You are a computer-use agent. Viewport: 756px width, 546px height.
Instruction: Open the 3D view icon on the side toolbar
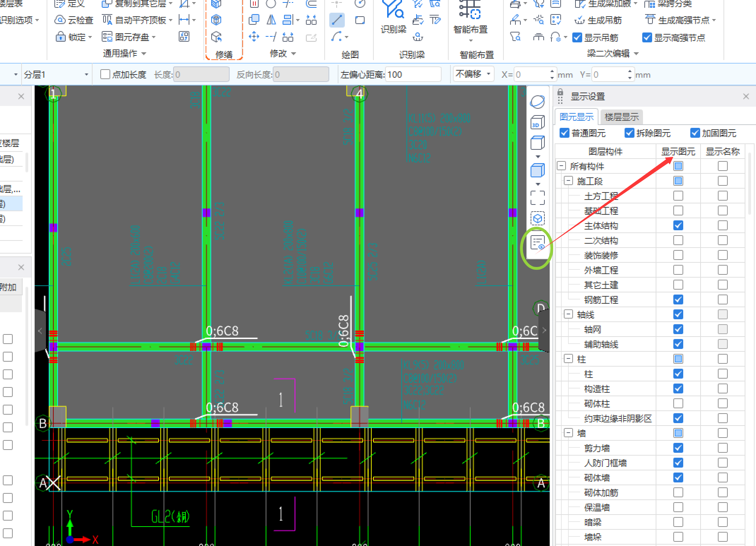(x=537, y=122)
